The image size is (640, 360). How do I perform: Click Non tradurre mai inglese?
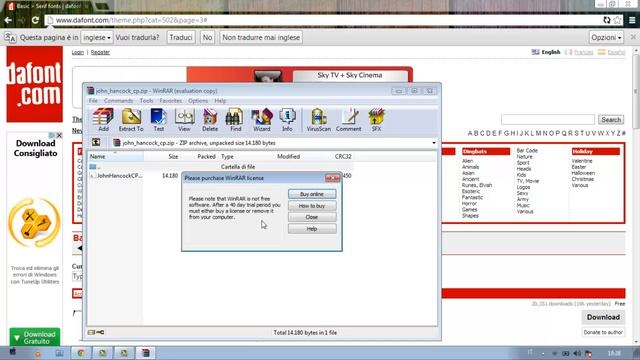pyautogui.click(x=261, y=38)
